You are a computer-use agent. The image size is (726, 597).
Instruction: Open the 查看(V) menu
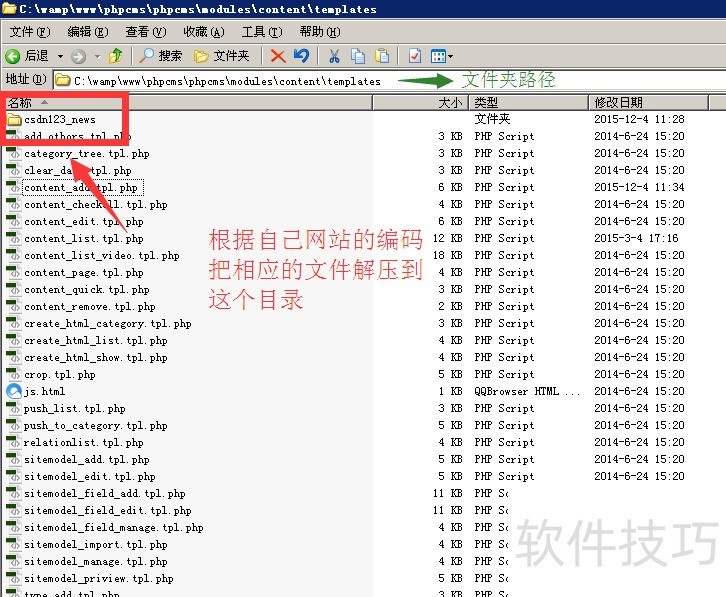[x=146, y=31]
